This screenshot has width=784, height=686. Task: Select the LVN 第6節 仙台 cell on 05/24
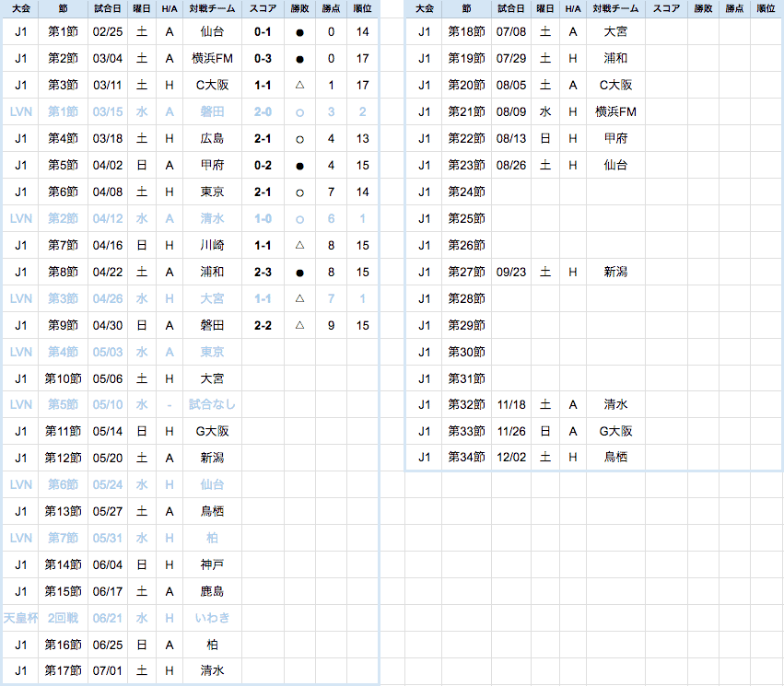pyautogui.click(x=212, y=484)
